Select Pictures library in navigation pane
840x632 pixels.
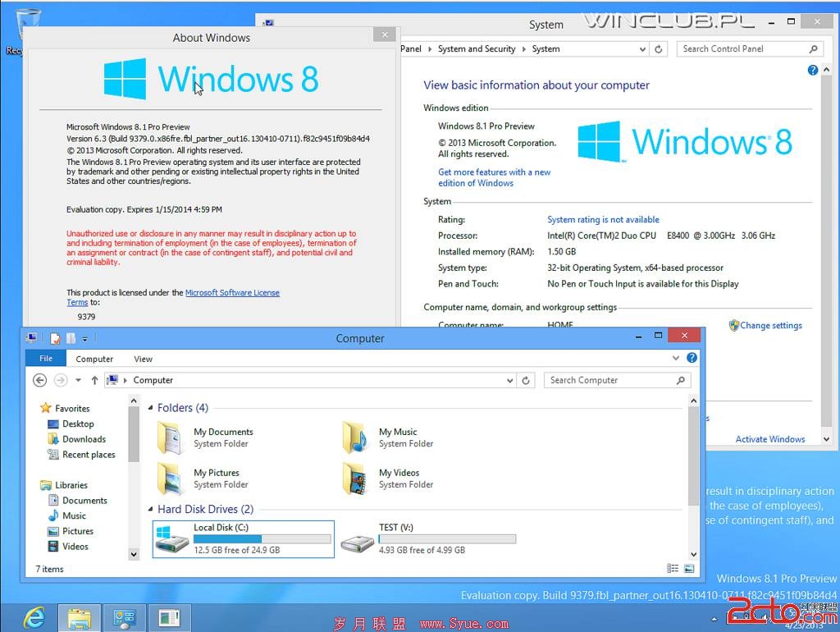(x=77, y=531)
